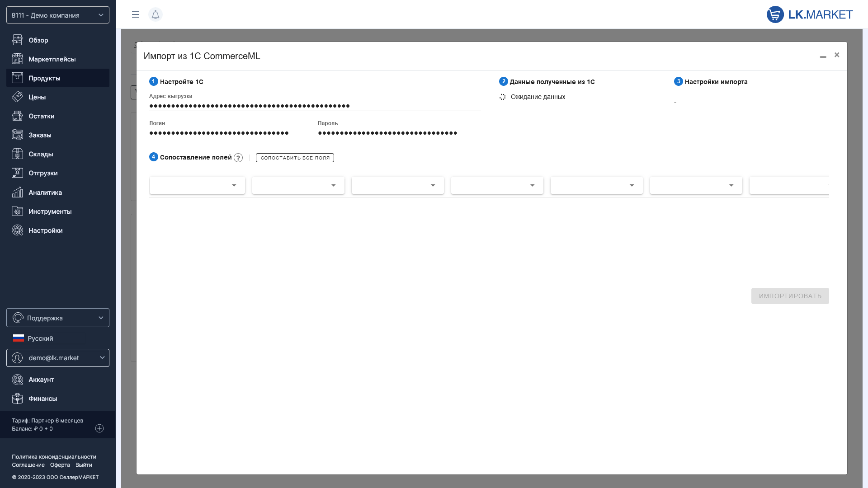The width and height of the screenshot is (868, 488).
Task: Open the notifications bell
Action: 156,14
